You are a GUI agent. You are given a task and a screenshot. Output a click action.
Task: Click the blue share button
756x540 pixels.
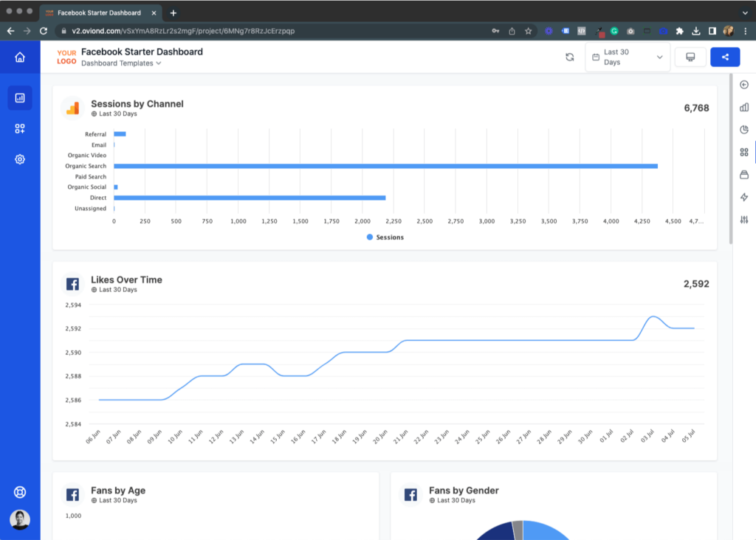725,58
